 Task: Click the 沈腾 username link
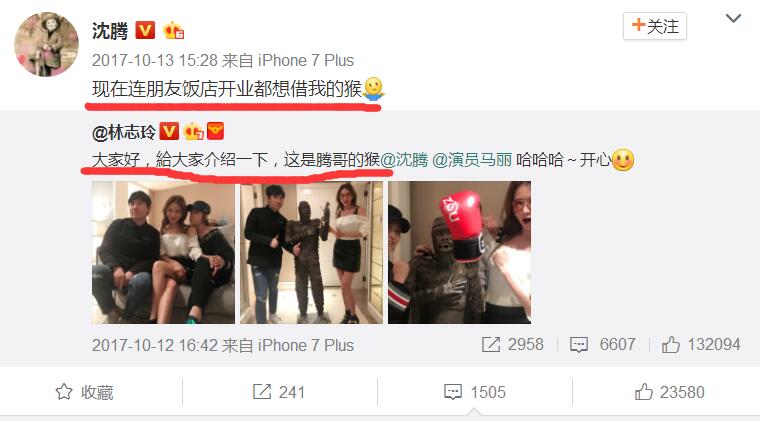click(x=110, y=31)
